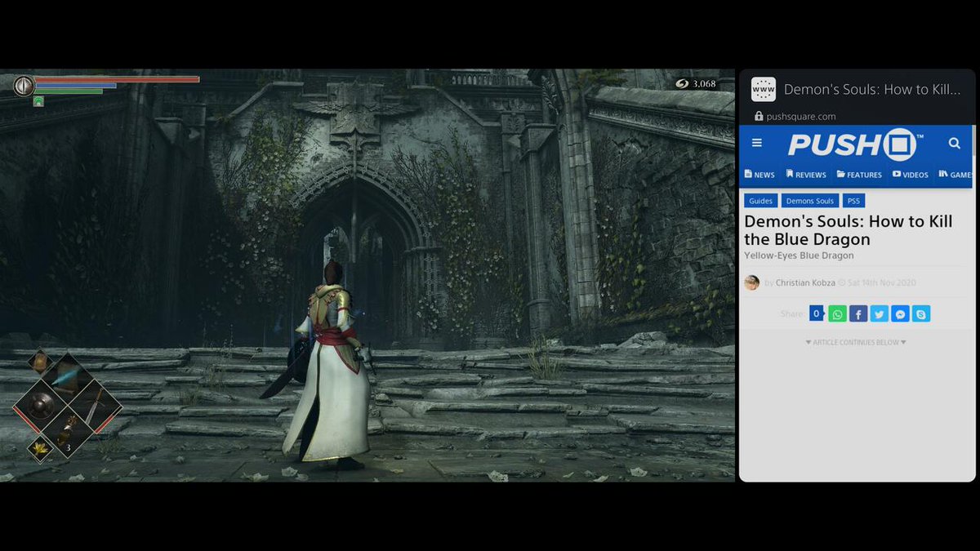
Task: Click the green stamina bar
Action: pos(69,91)
